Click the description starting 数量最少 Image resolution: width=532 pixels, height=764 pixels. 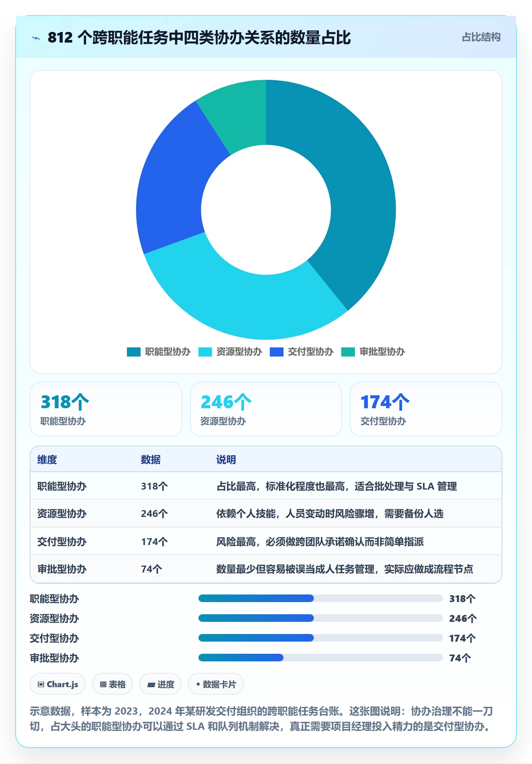[x=345, y=569]
